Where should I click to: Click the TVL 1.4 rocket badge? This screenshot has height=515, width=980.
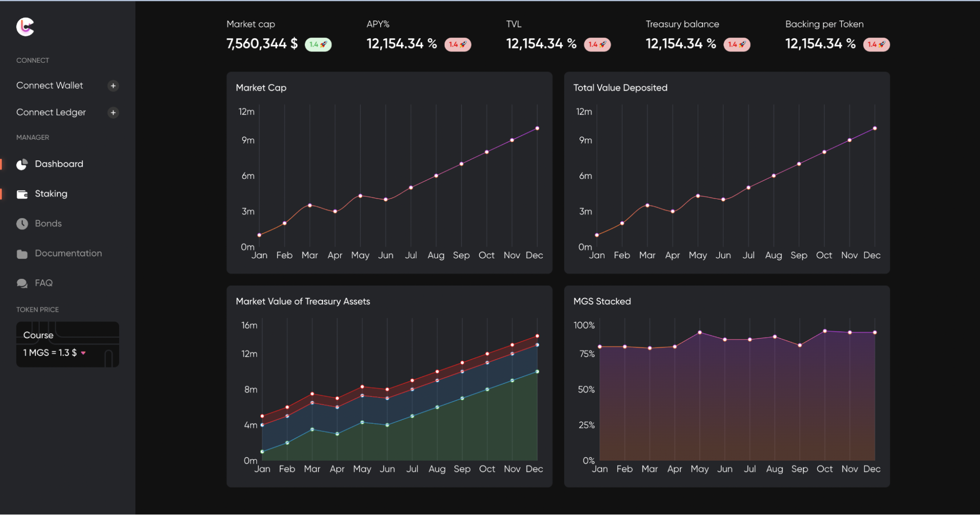pos(597,45)
